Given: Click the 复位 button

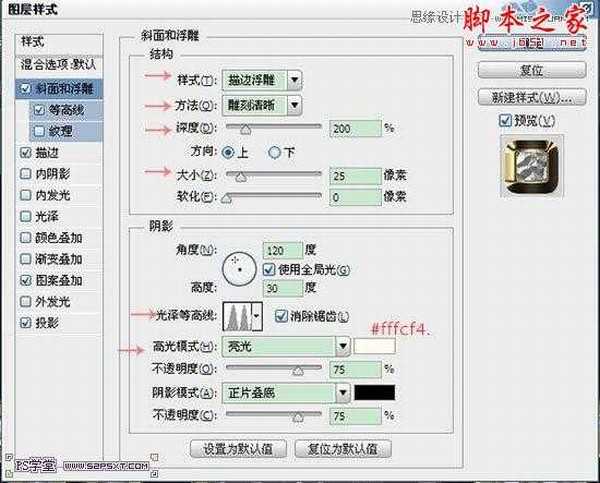Looking at the screenshot, I should click(x=532, y=70).
